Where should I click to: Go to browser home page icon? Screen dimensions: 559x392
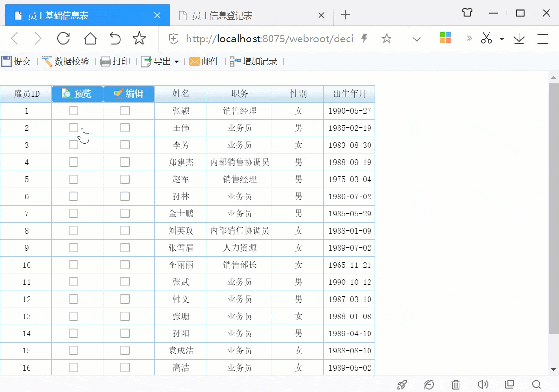point(90,39)
